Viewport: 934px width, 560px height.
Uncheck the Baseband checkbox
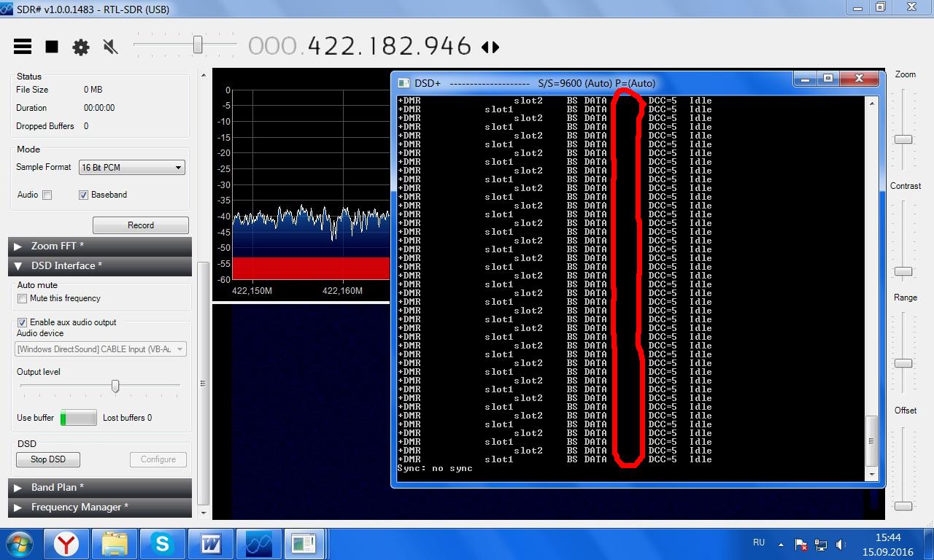(83, 195)
